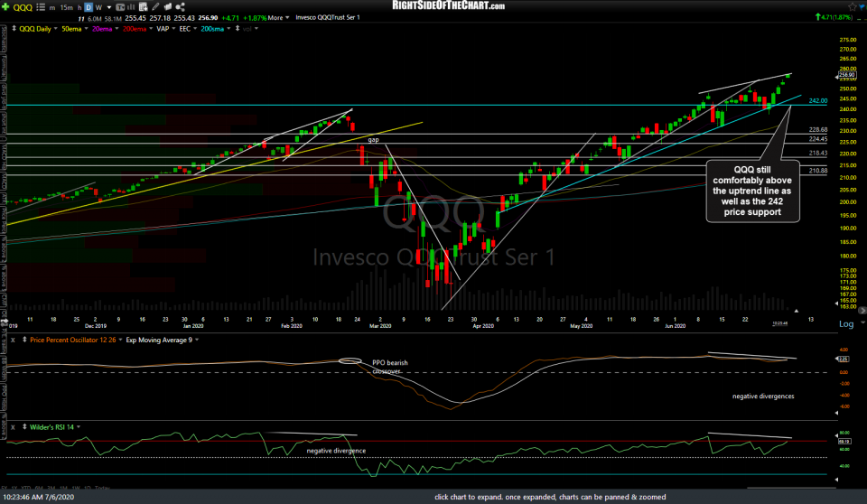Open the timeframe dropdown arrow after W
Screen dimensions: 867x504
(x=109, y=8)
